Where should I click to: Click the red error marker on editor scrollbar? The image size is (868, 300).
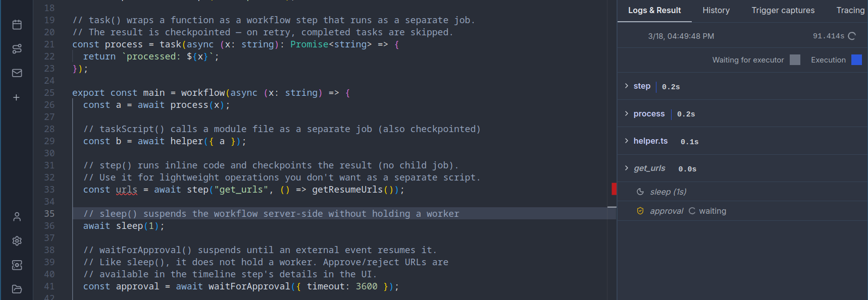click(x=614, y=189)
